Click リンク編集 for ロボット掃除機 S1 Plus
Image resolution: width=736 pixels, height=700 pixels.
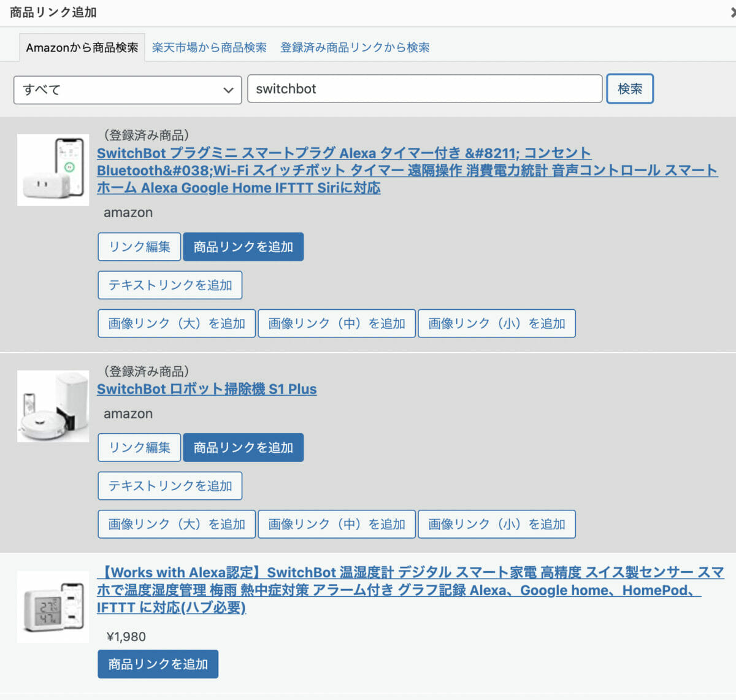point(139,447)
